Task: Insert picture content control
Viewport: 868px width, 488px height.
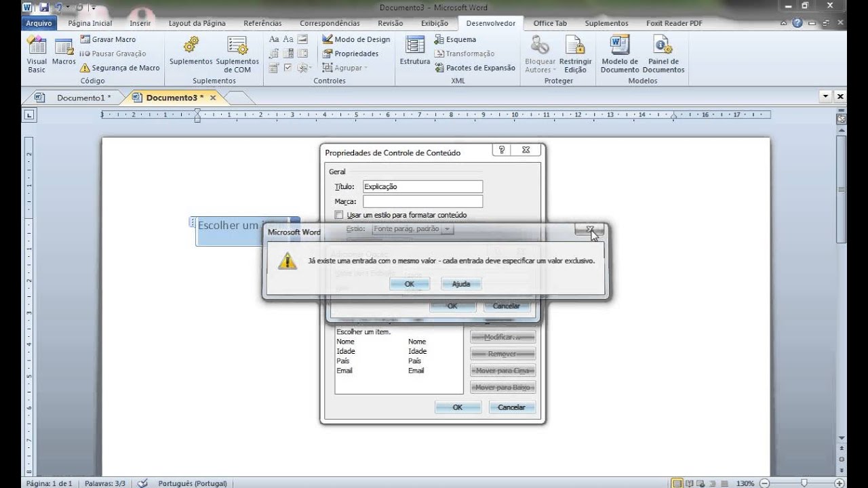Action: click(302, 39)
